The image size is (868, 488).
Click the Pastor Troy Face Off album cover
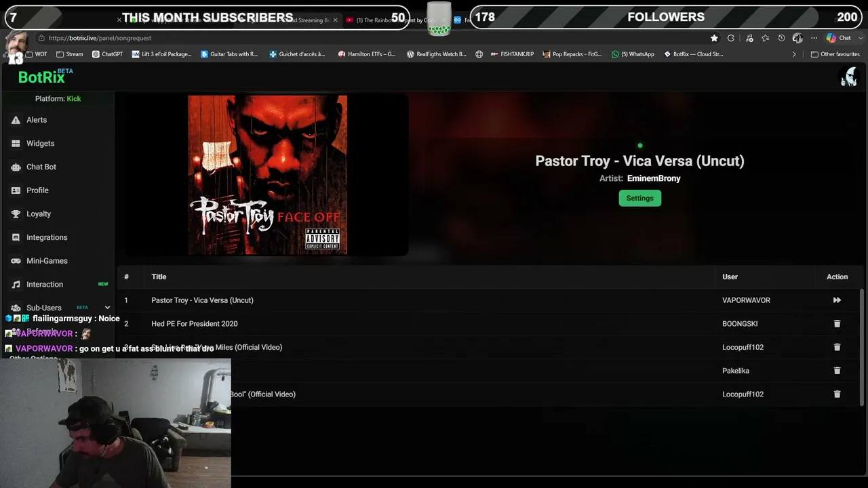(x=267, y=175)
